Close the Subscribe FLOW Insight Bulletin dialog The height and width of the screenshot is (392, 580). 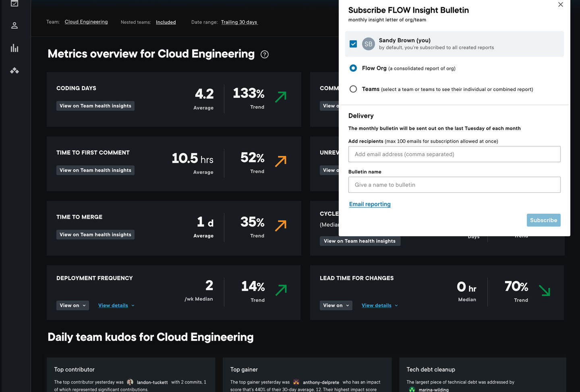click(561, 4)
